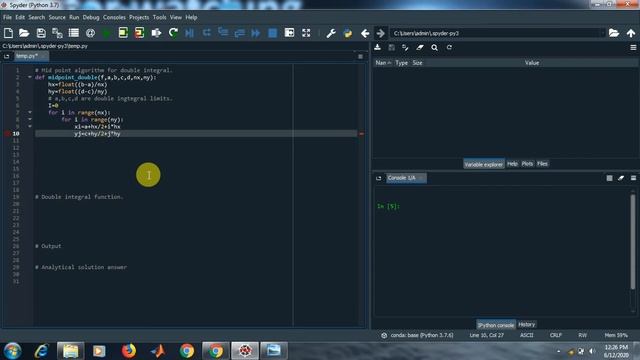The height and width of the screenshot is (360, 640).
Task: Open the file list (browse tabs) icon
Action: (74, 33)
